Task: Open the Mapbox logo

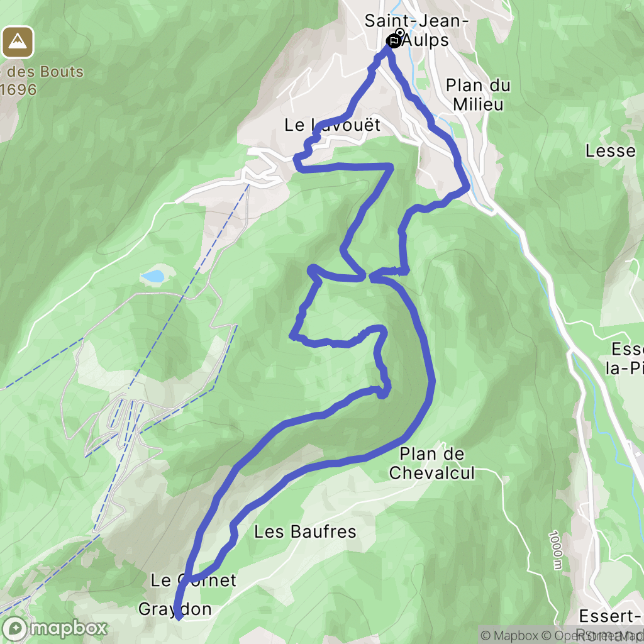Action: click(x=54, y=629)
